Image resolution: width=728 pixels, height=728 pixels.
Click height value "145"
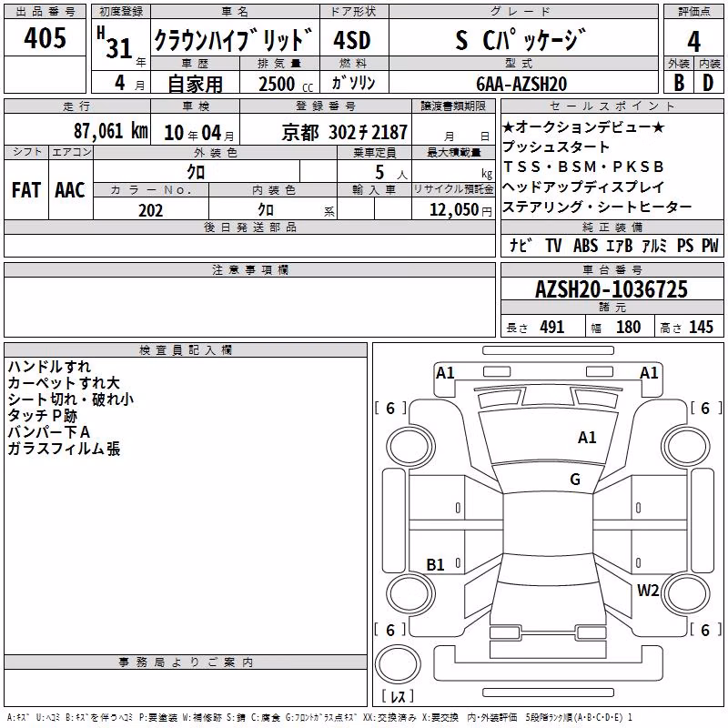tap(701, 327)
